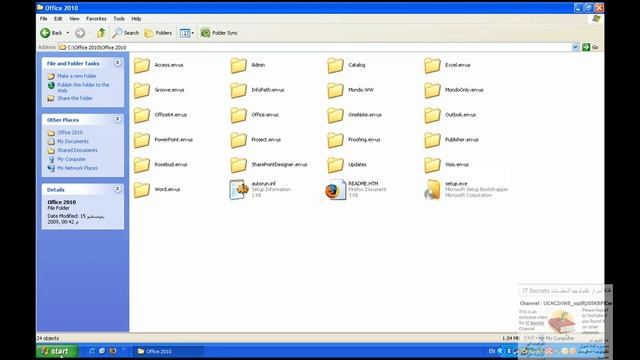
Task: Open the Views dropdown button
Action: 187,33
